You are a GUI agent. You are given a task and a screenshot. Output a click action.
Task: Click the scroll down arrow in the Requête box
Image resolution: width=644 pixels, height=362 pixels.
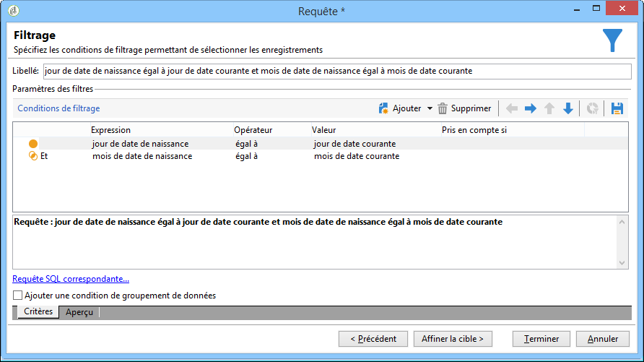[622, 263]
